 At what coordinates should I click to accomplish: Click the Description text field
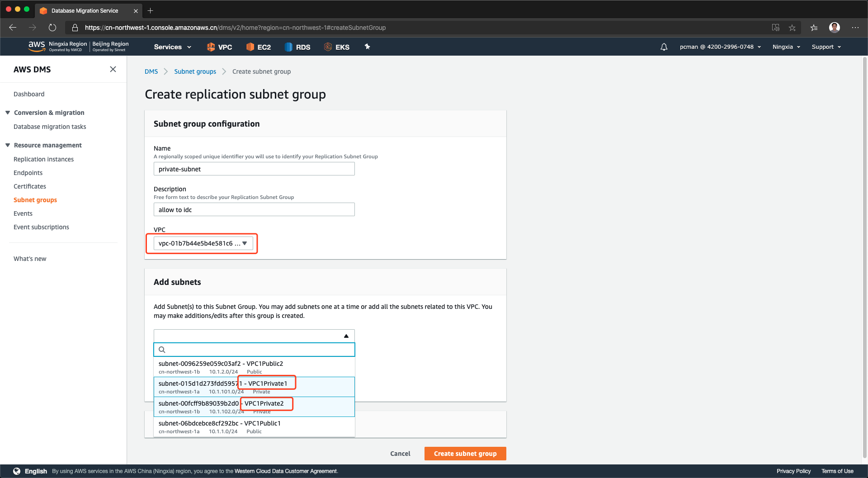point(254,210)
